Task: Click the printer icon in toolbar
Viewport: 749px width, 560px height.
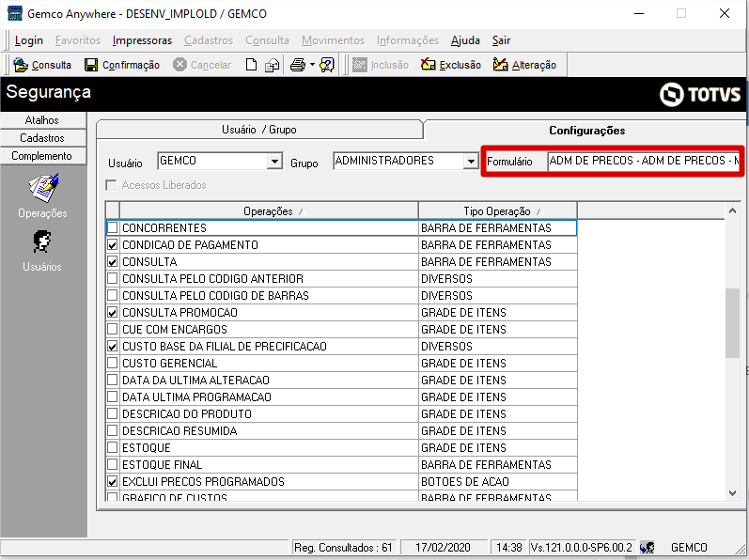Action: 298,65
